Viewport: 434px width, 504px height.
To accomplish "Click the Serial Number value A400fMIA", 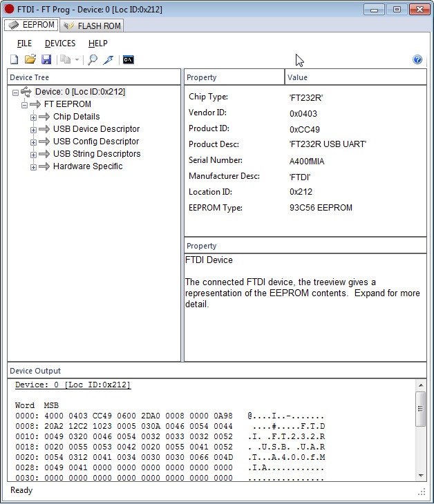I will [x=307, y=162].
